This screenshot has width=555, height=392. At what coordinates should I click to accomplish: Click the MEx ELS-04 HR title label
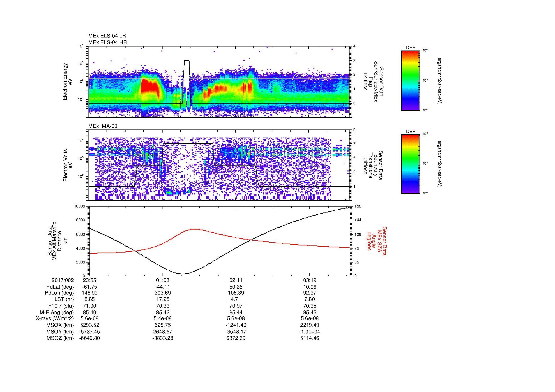[107, 42]
